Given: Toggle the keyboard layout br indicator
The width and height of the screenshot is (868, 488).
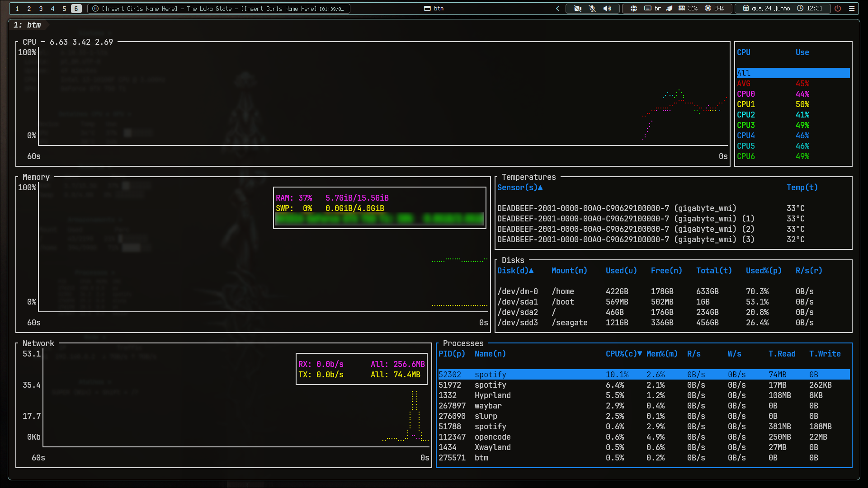Looking at the screenshot, I should pos(652,8).
